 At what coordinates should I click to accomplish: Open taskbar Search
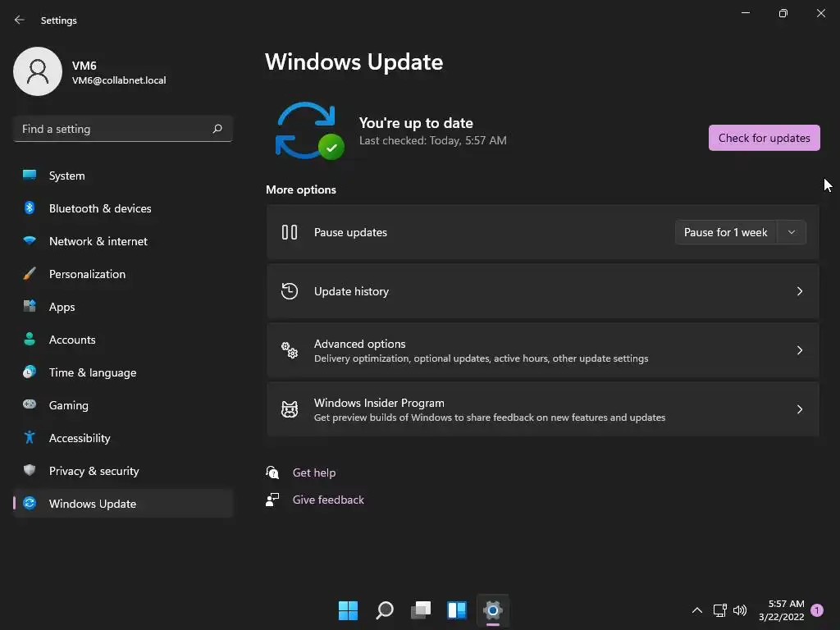(385, 610)
